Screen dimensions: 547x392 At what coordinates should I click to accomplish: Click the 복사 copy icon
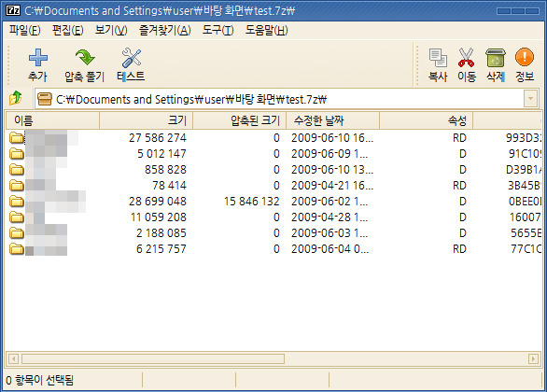pyautogui.click(x=438, y=58)
